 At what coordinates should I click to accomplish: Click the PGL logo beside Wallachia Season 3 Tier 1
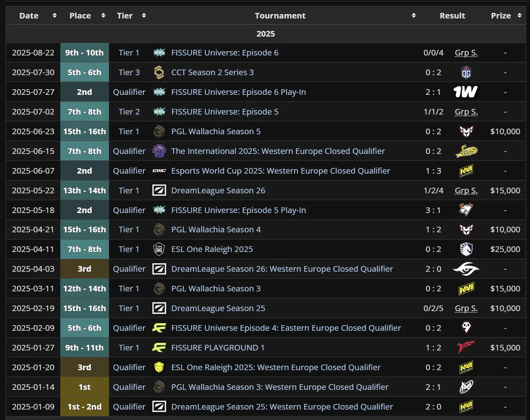[159, 289]
